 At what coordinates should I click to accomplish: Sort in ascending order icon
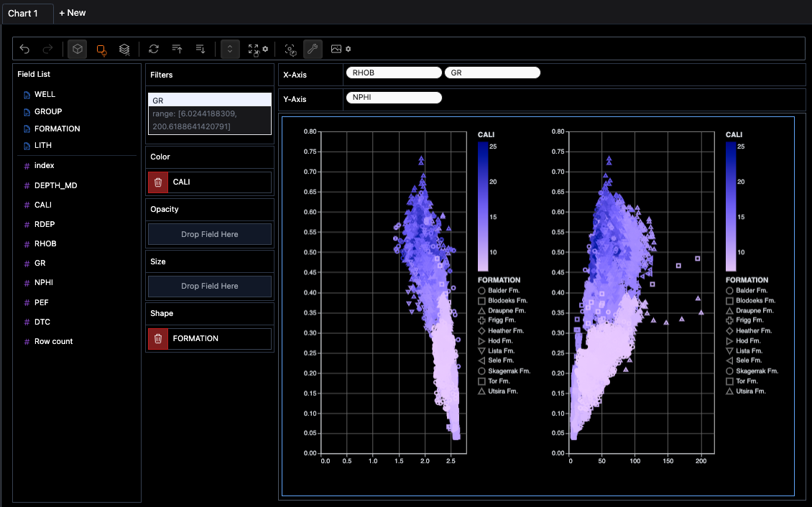pyautogui.click(x=177, y=49)
